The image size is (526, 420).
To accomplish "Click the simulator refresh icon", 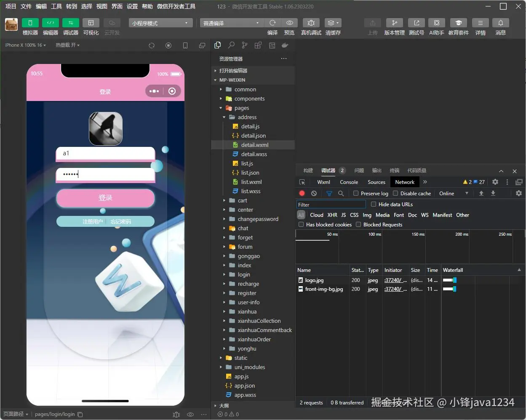I will (x=152, y=45).
